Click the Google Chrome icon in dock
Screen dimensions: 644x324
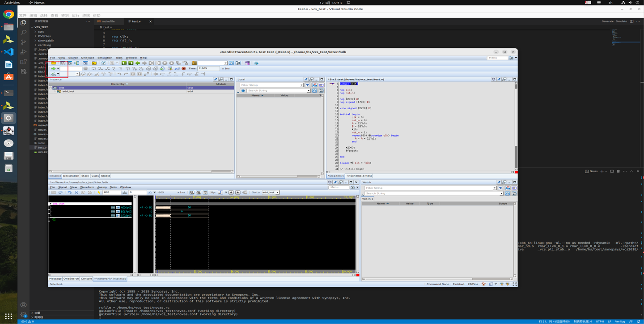tap(8, 15)
